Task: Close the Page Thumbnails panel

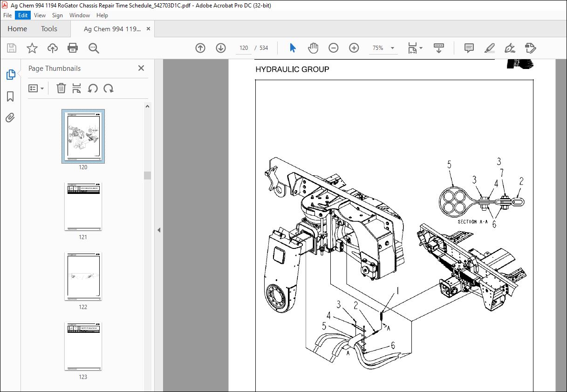Action: click(x=141, y=69)
